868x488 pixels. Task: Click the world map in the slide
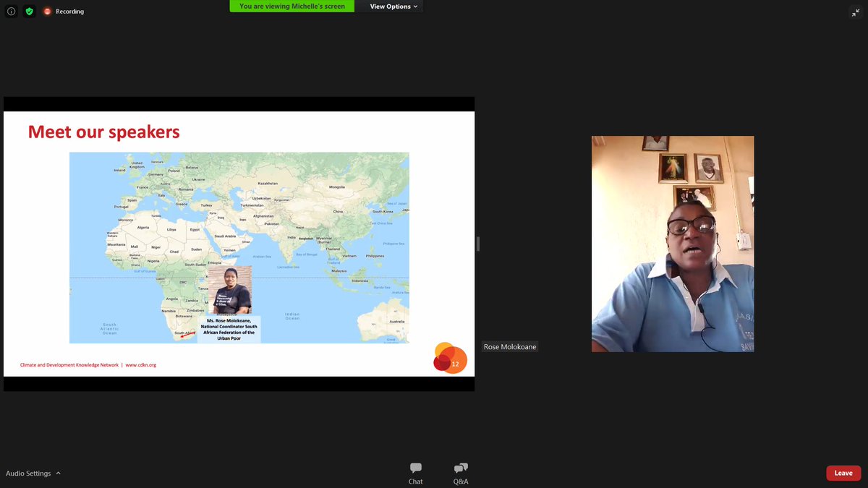239,247
